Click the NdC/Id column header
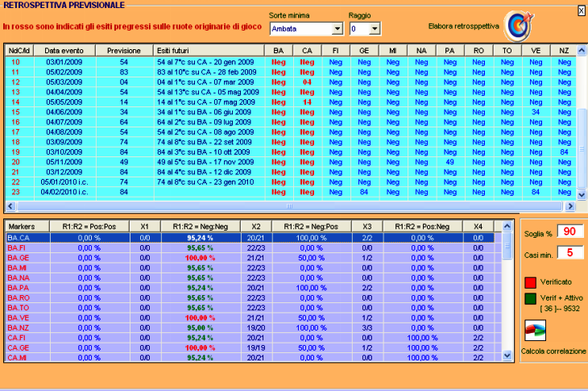 [19, 51]
